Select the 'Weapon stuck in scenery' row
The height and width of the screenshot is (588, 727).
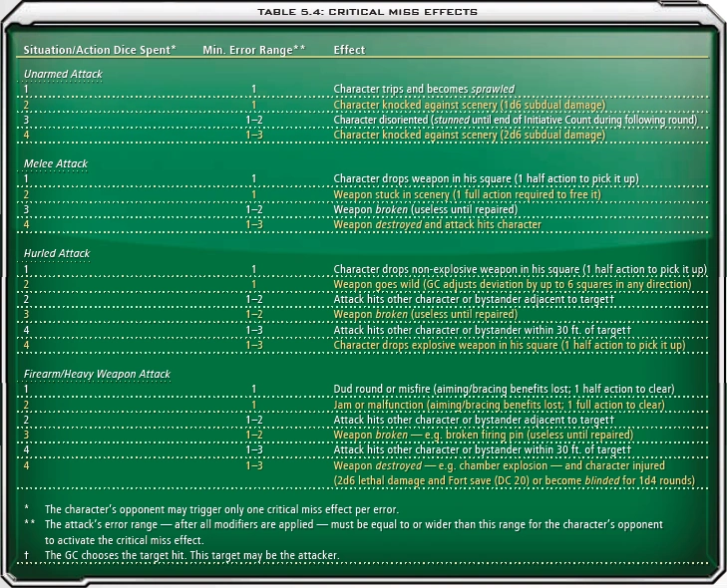coord(363,194)
